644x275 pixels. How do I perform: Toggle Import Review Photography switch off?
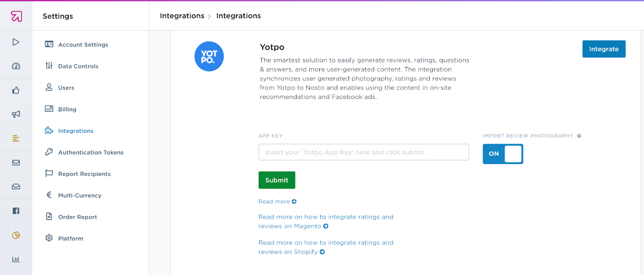point(503,154)
